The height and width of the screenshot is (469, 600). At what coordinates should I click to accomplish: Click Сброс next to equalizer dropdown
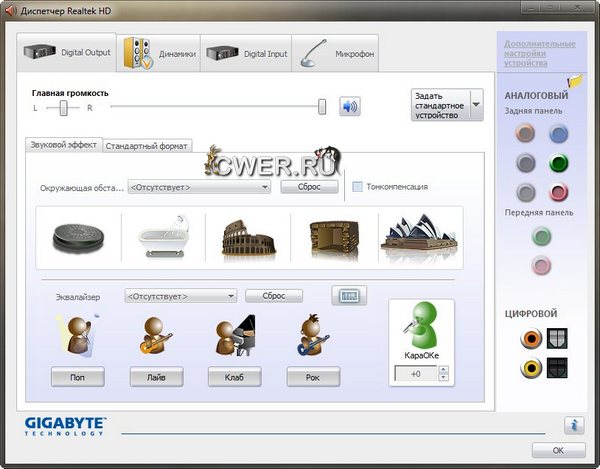click(274, 296)
